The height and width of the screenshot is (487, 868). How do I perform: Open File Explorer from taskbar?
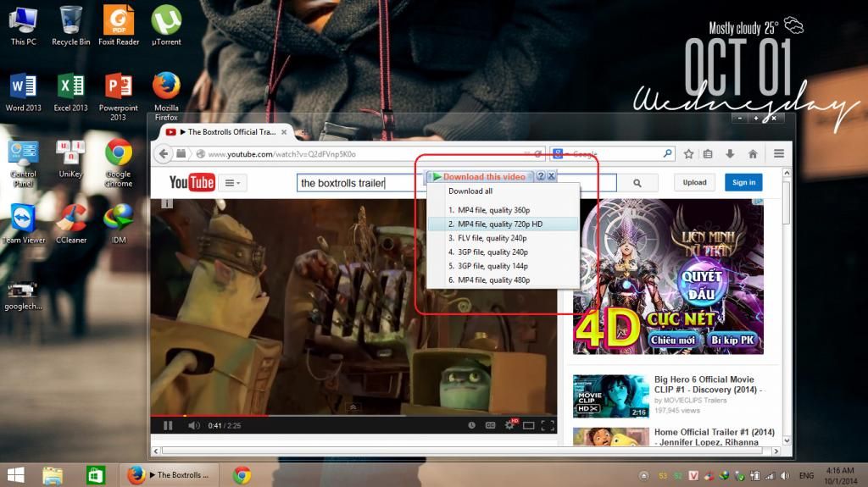53,475
